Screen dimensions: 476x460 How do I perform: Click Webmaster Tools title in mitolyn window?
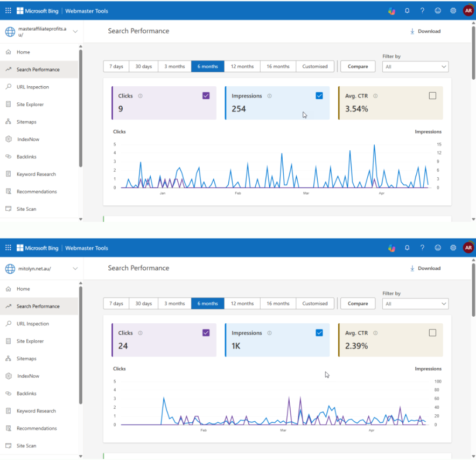click(87, 248)
